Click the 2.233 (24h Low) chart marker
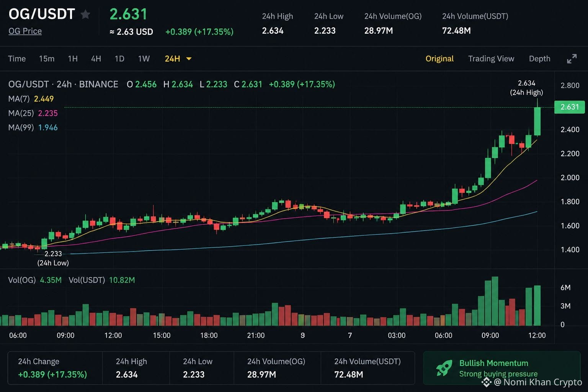588x392 pixels. pos(53,258)
